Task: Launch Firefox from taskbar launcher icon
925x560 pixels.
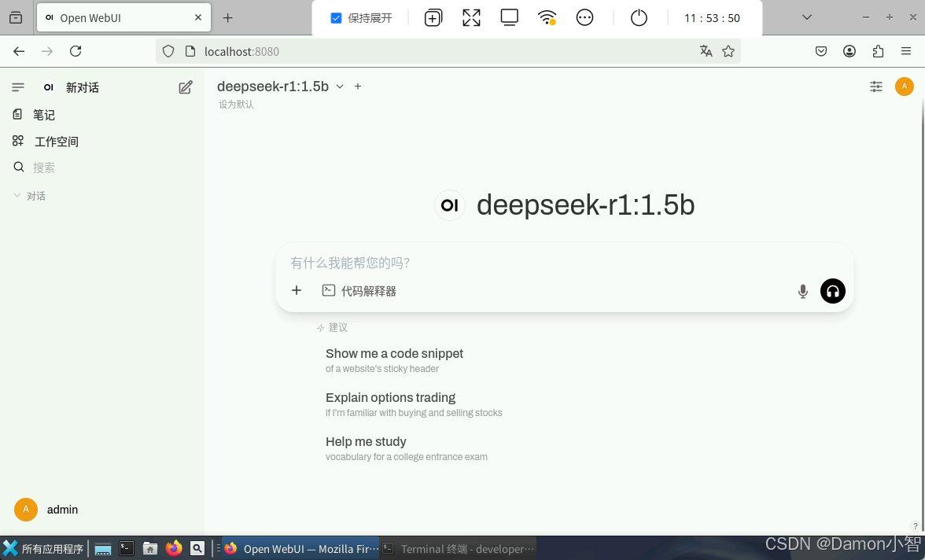Action: 173,548
